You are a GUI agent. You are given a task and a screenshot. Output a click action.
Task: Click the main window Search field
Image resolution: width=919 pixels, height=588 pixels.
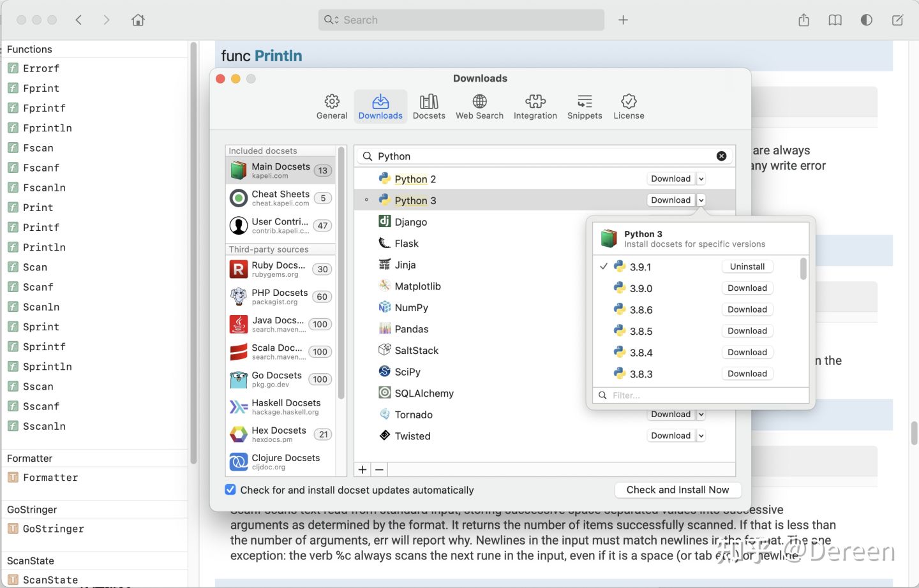pos(461,20)
